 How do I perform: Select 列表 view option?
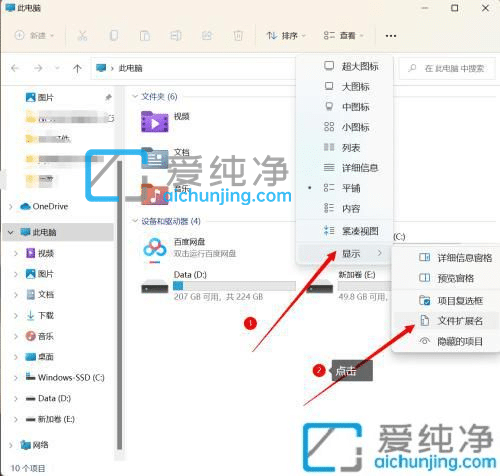pos(344,148)
